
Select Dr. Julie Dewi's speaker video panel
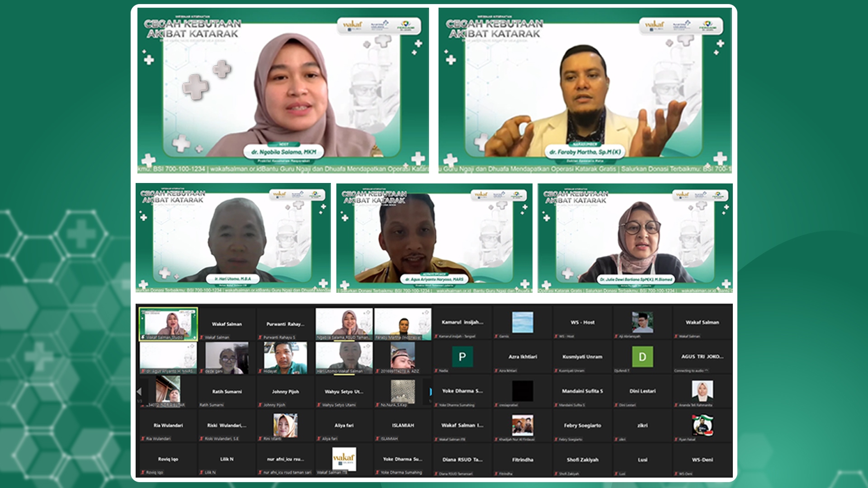click(635, 238)
